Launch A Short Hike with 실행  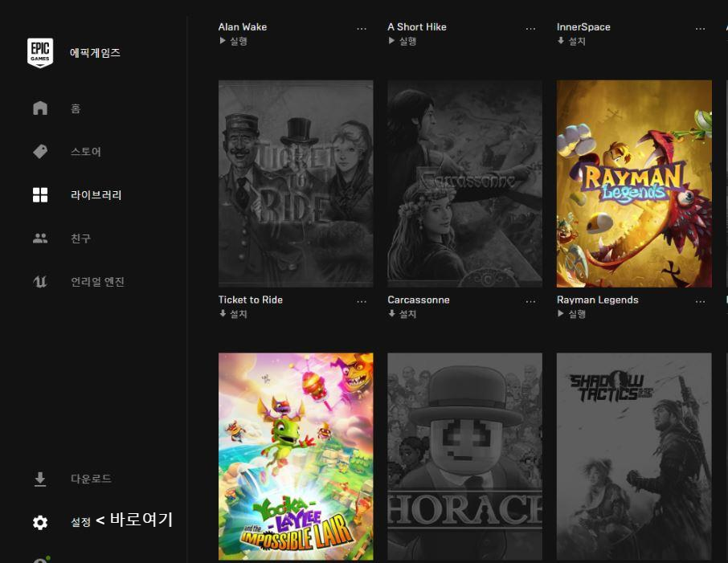[402, 41]
